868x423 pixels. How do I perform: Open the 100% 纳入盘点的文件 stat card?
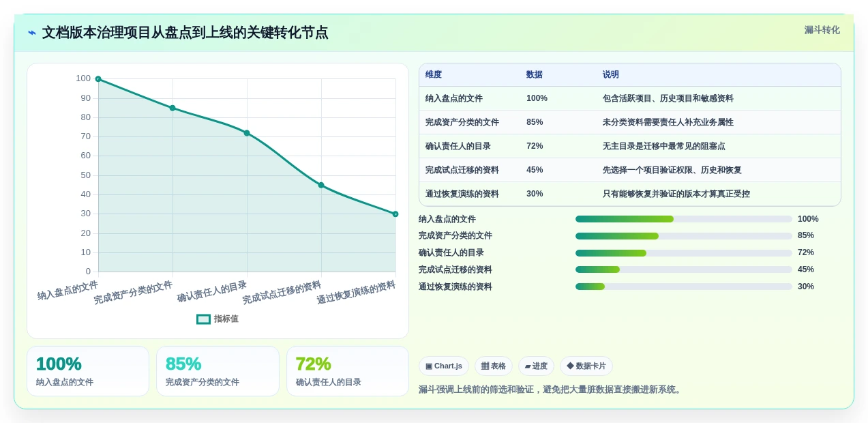(x=88, y=371)
